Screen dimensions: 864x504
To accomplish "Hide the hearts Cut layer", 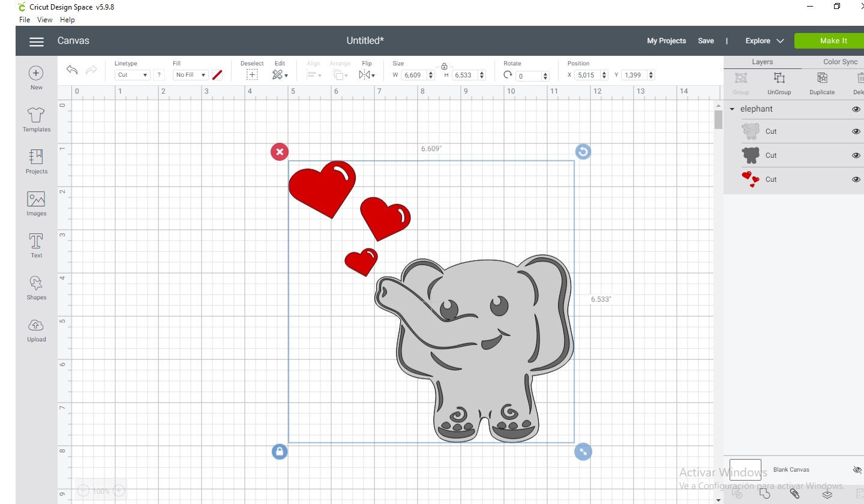I will coord(856,179).
